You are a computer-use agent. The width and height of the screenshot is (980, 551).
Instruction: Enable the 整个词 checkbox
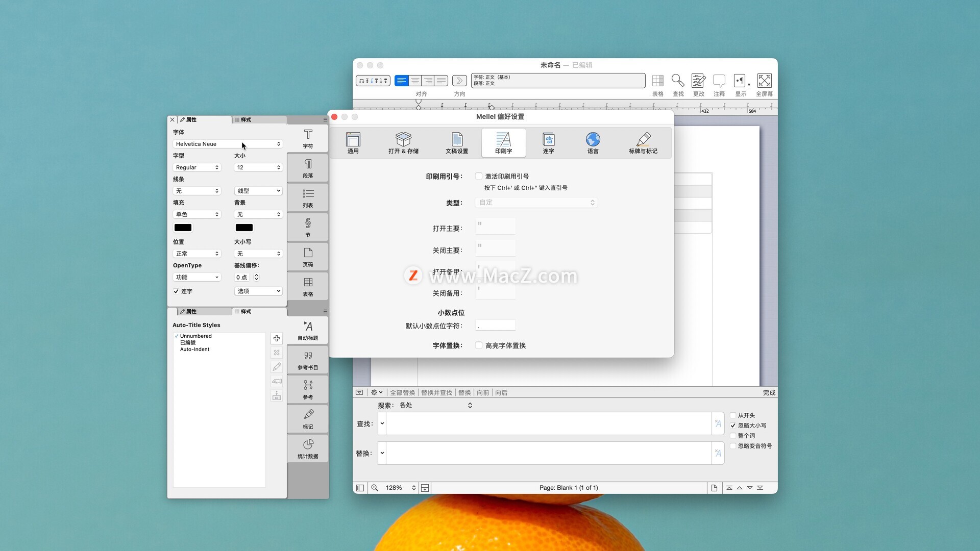pyautogui.click(x=733, y=436)
